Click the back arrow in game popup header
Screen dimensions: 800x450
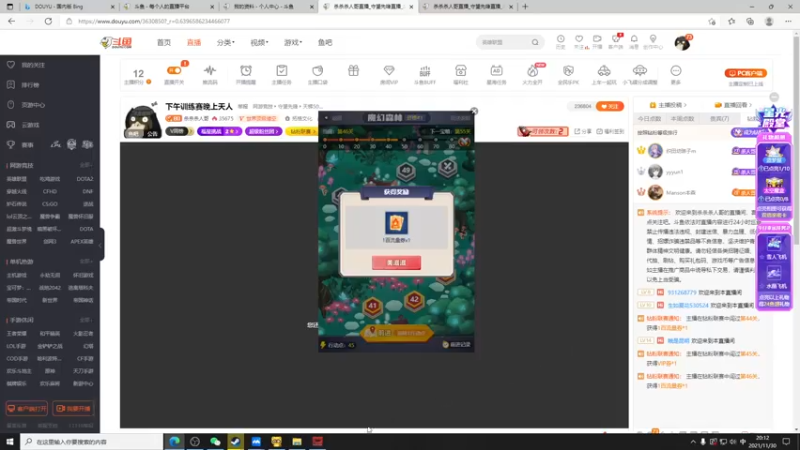[327, 117]
